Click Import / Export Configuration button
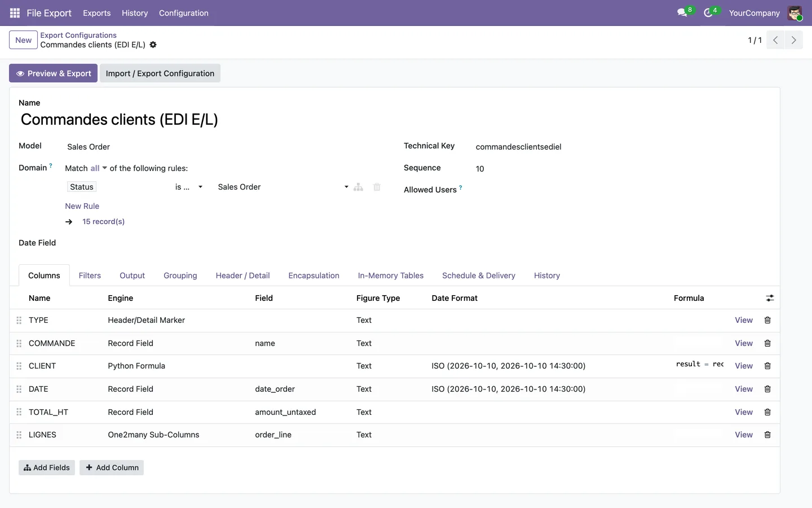812x508 pixels. pyautogui.click(x=160, y=73)
